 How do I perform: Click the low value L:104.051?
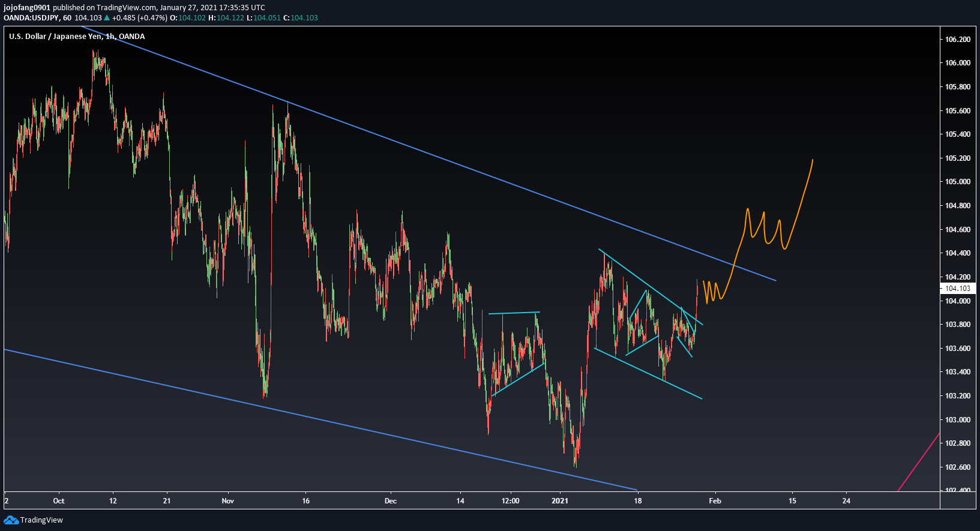[x=264, y=17]
